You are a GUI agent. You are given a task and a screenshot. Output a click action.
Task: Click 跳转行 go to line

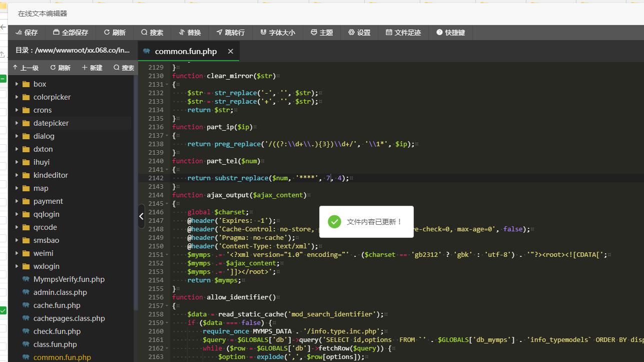coord(231,33)
